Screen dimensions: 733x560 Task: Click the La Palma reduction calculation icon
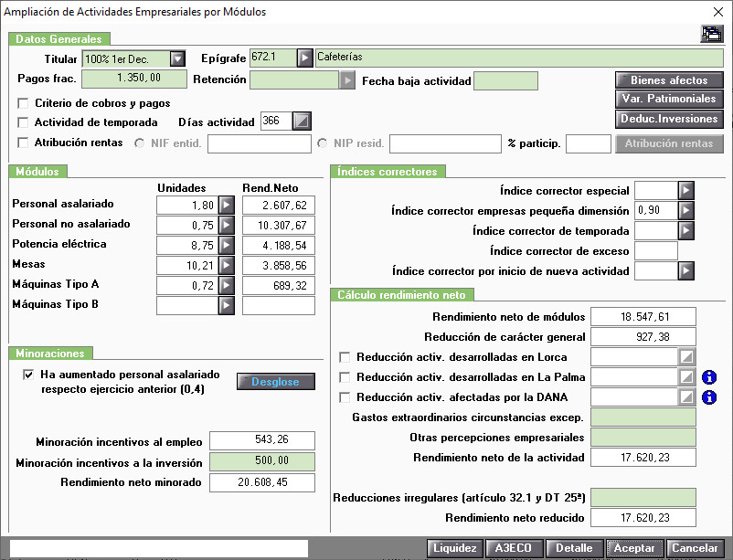(686, 377)
